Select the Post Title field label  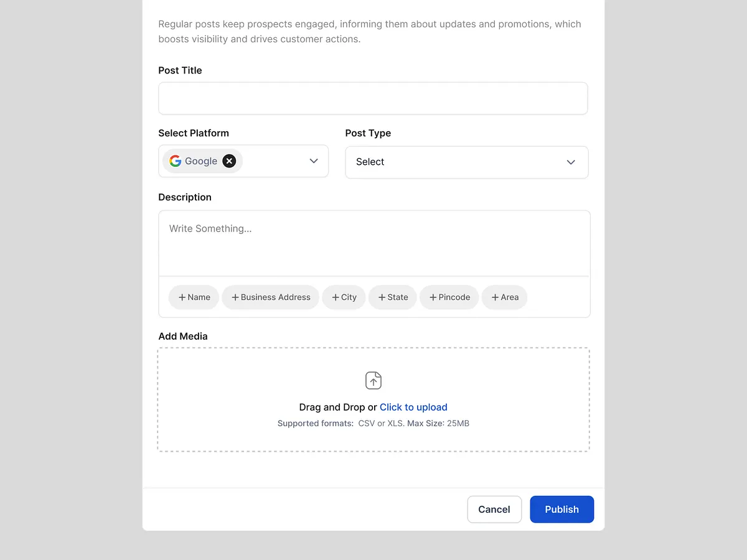(180, 70)
